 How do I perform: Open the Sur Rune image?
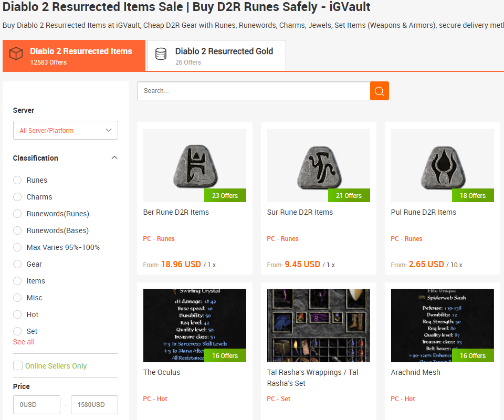click(x=319, y=165)
